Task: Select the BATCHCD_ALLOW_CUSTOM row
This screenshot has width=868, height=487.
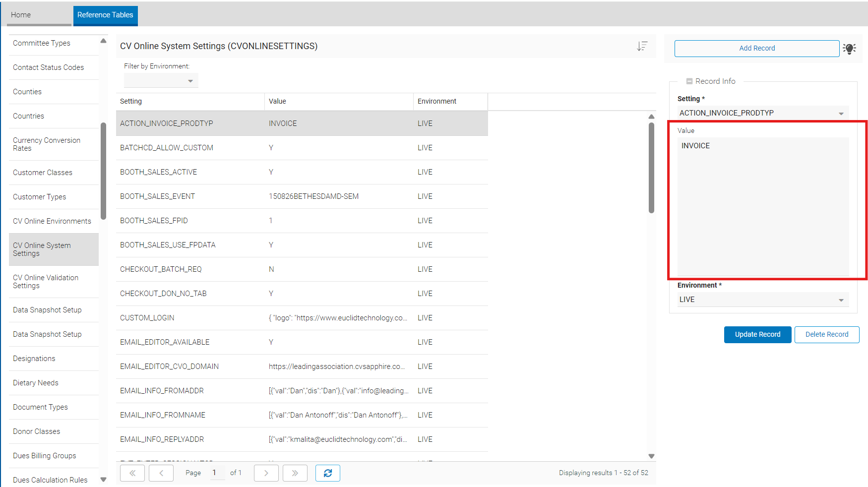Action: pyautogui.click(x=302, y=148)
